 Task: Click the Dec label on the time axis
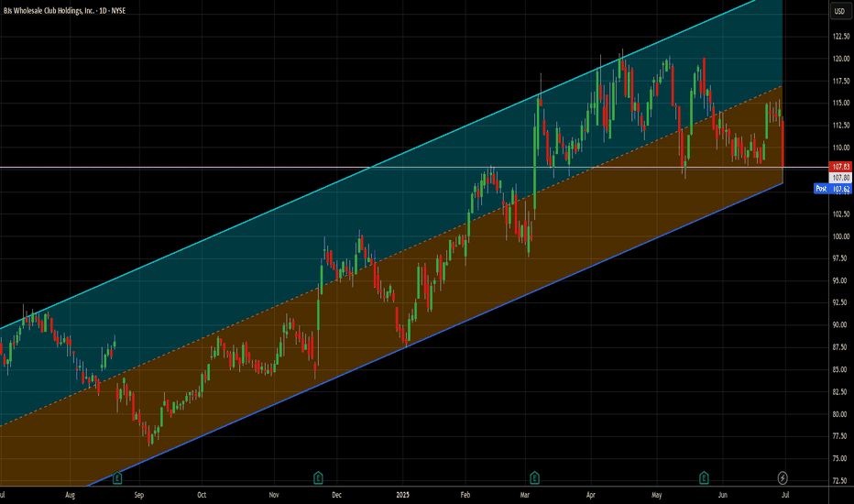(x=336, y=495)
